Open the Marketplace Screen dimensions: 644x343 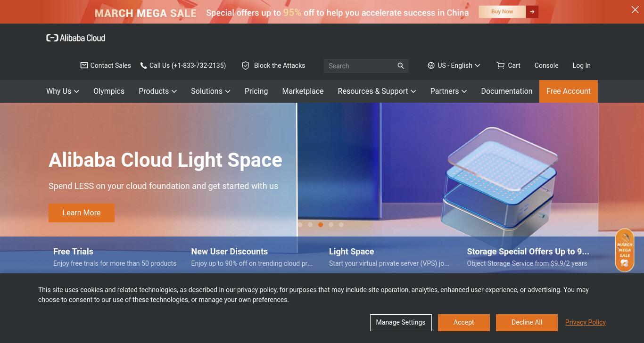point(303,91)
